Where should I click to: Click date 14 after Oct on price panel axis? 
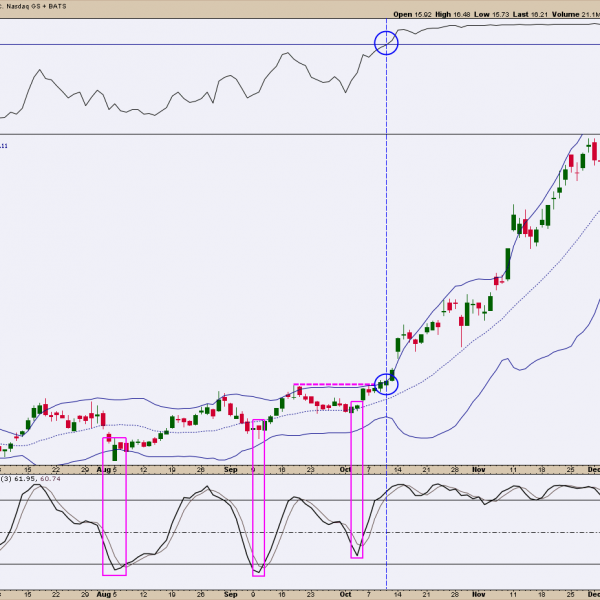click(x=398, y=470)
